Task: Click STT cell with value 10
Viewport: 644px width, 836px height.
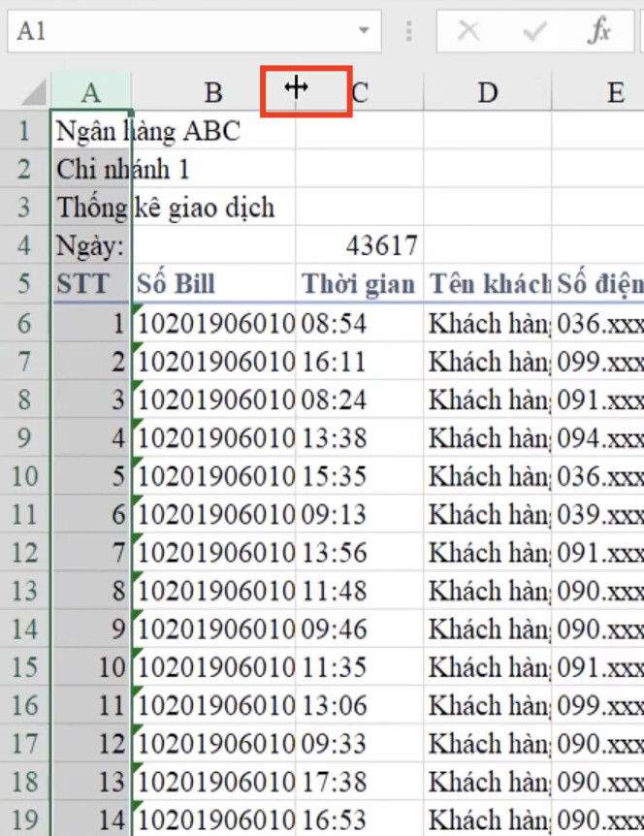Action: tap(91, 666)
